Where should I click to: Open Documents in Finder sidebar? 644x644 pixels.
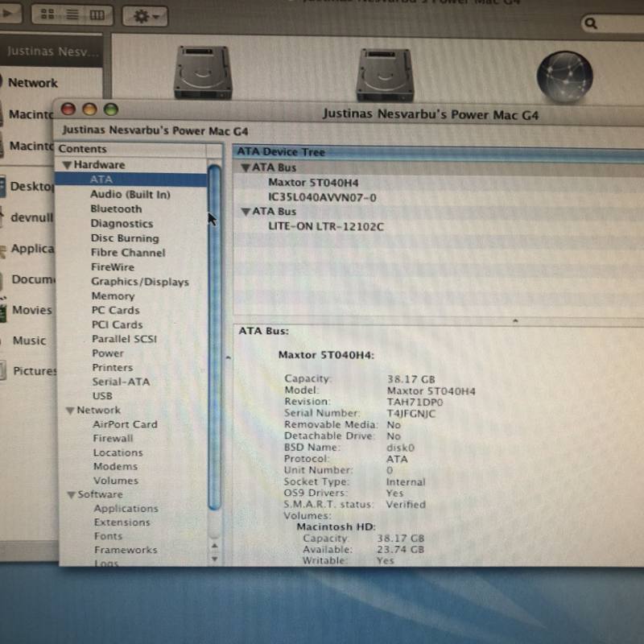click(x=33, y=279)
